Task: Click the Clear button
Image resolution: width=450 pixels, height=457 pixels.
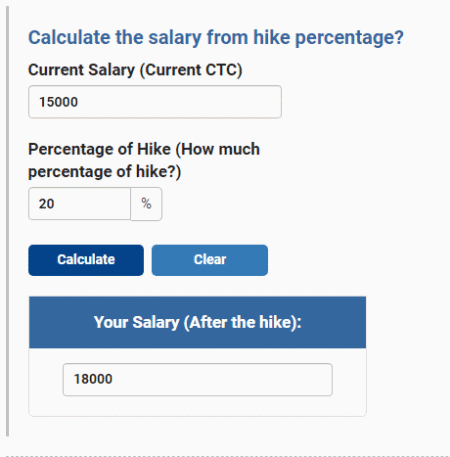Action: click(210, 260)
